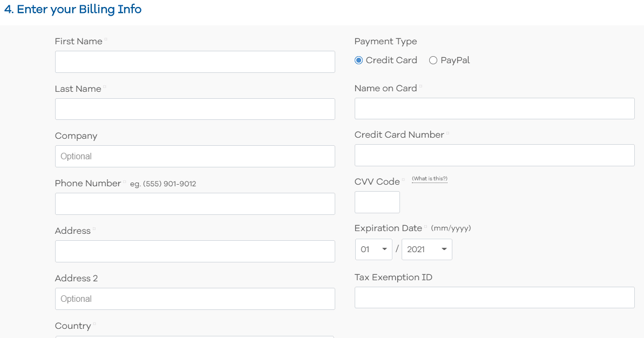The height and width of the screenshot is (338, 644).
Task: Click the Credit Card label text
Action: [x=391, y=60]
